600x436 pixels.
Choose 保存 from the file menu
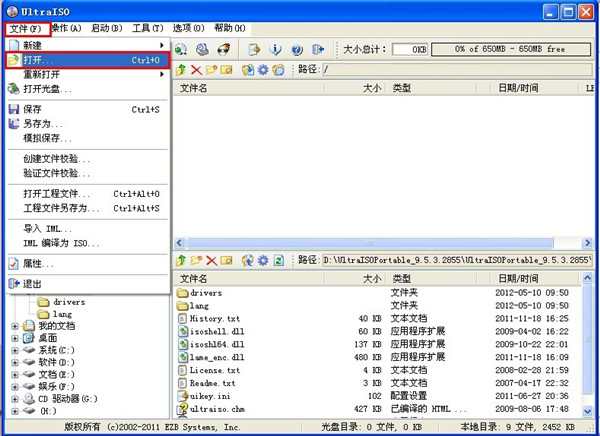click(88, 109)
